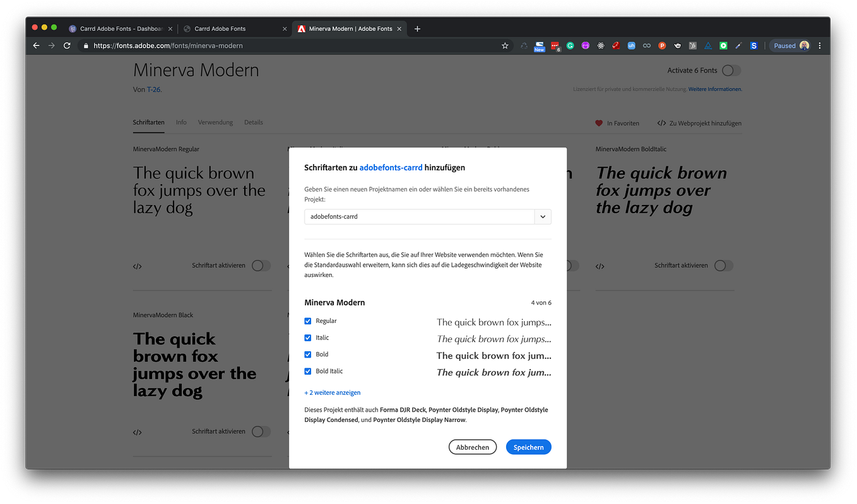Click the color picker pen extension icon
Viewport: 857px width, 504px height.
738,45
